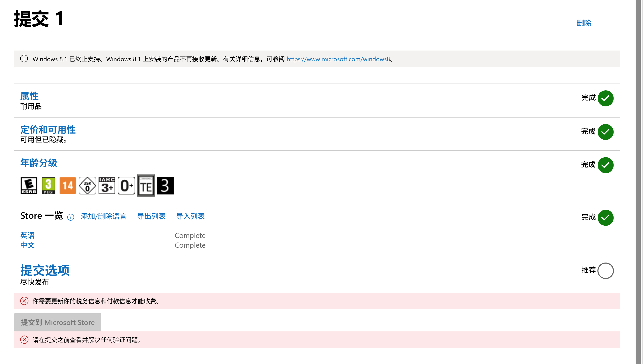This screenshot has height=364, width=644.
Task: Click the 完成 label for Store 一览
Action: 589,217
